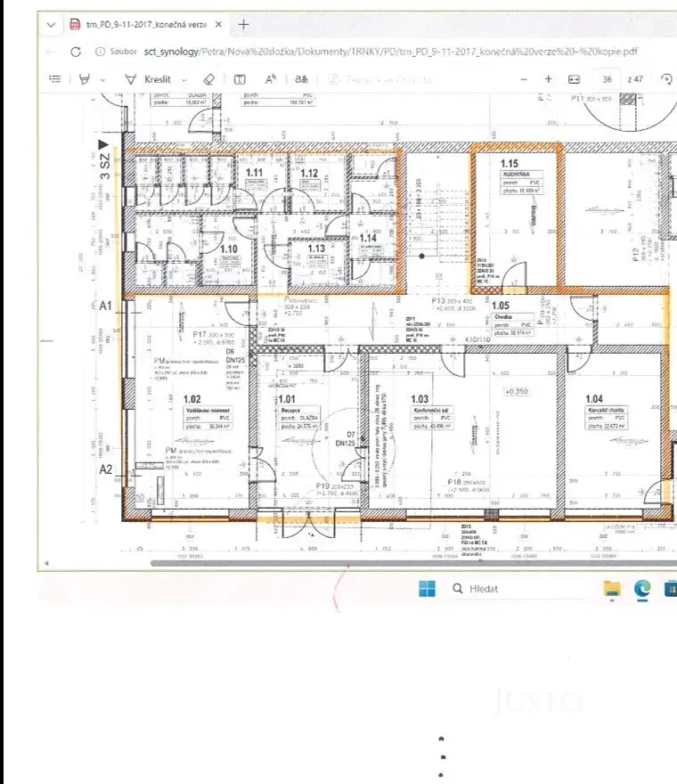Open the Windows Start menu
Screen dimensions: 677x784
(x=427, y=588)
